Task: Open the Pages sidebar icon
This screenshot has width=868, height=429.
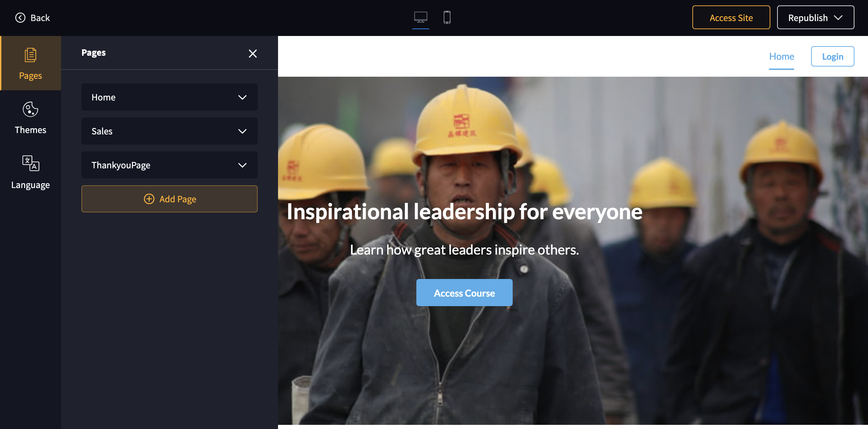Action: coord(31,55)
